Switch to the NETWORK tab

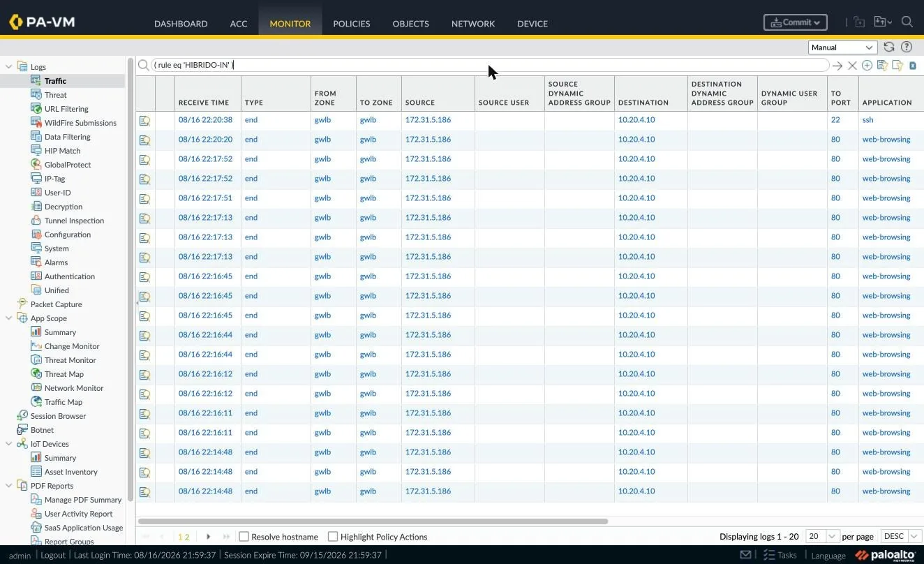pos(473,23)
